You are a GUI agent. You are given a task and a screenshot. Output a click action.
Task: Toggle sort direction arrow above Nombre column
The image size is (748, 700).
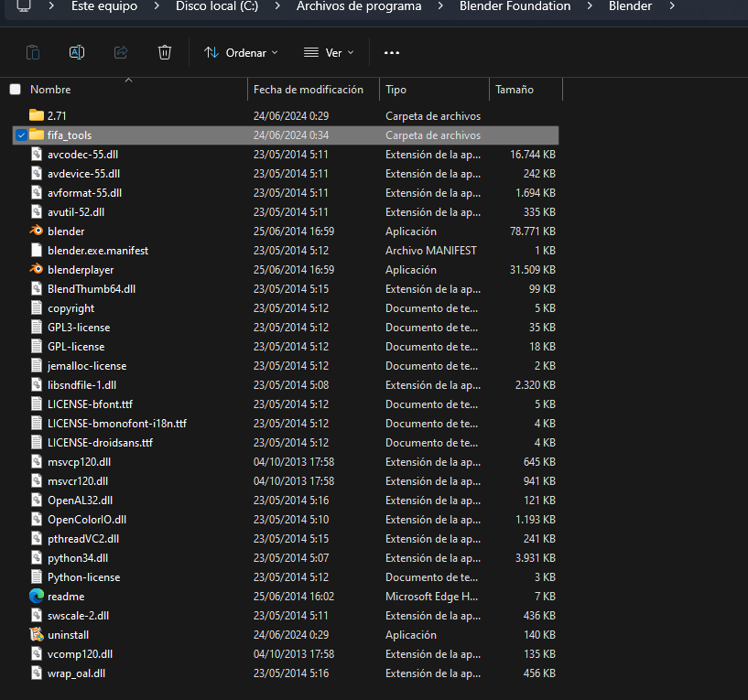128,81
